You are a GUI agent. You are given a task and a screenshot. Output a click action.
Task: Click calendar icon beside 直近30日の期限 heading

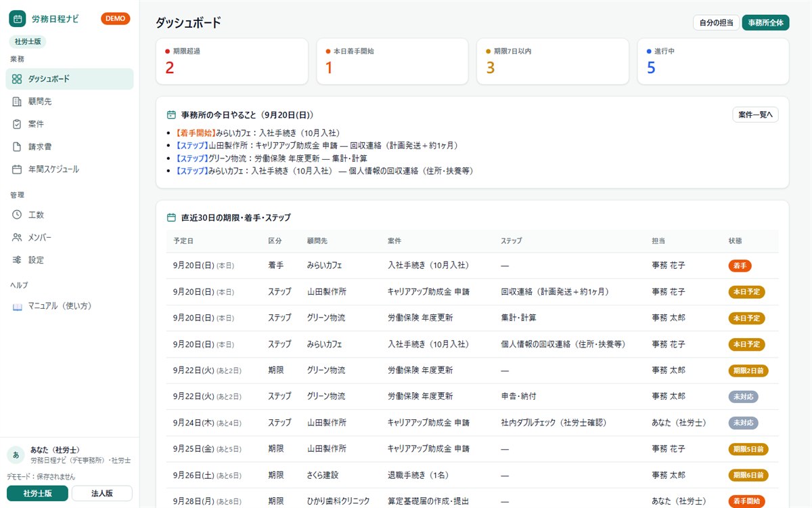(172, 218)
